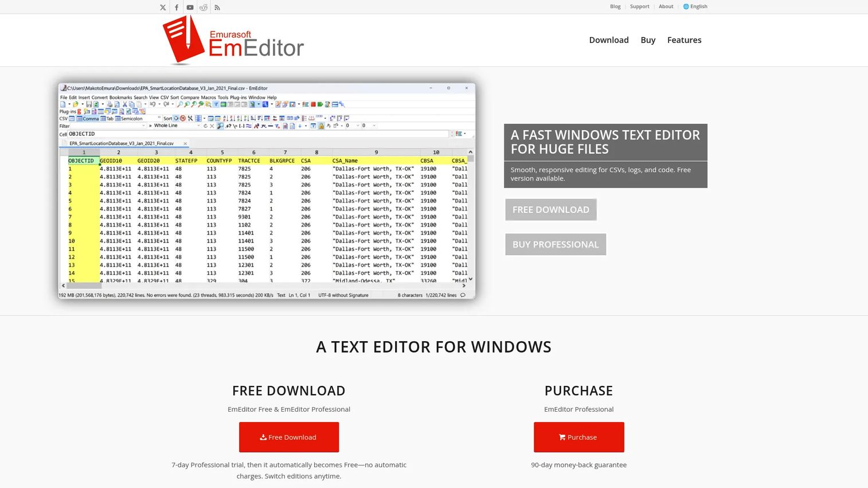
Task: Click the BUY PROFESSIONAL button
Action: click(x=556, y=244)
